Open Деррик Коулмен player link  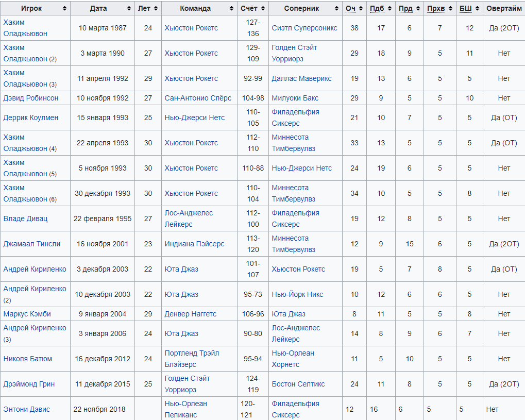pyautogui.click(x=31, y=117)
